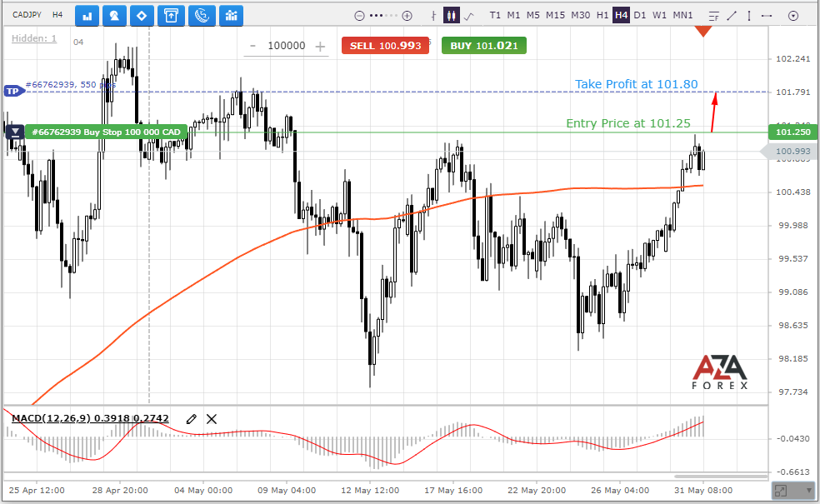Click the red triangle marker above chart
The image size is (820, 504).
(703, 32)
